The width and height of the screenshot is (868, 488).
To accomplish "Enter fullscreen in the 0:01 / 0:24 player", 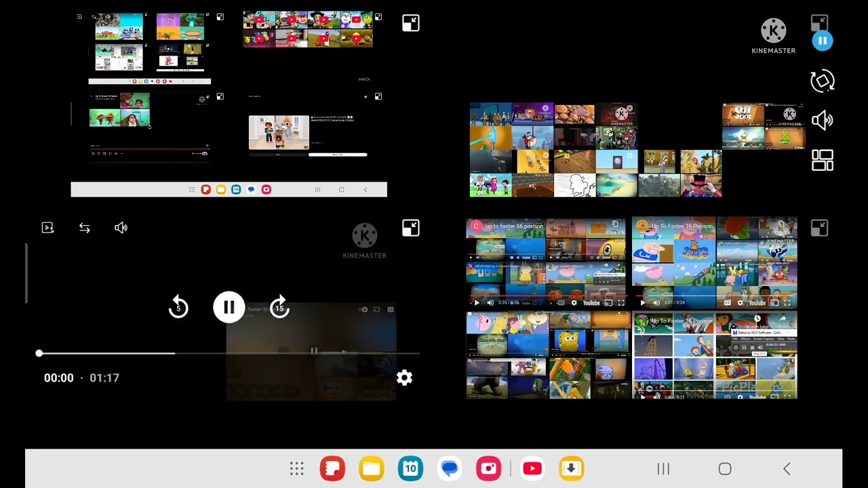I will click(787, 303).
